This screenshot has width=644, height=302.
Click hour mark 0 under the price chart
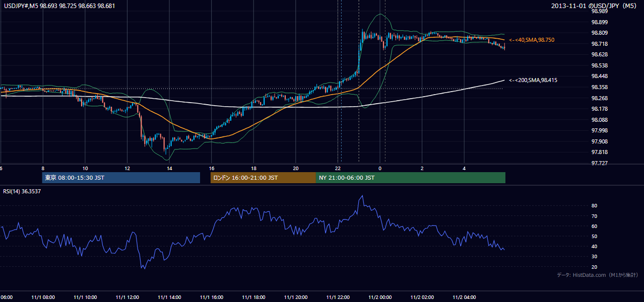pos(380,168)
